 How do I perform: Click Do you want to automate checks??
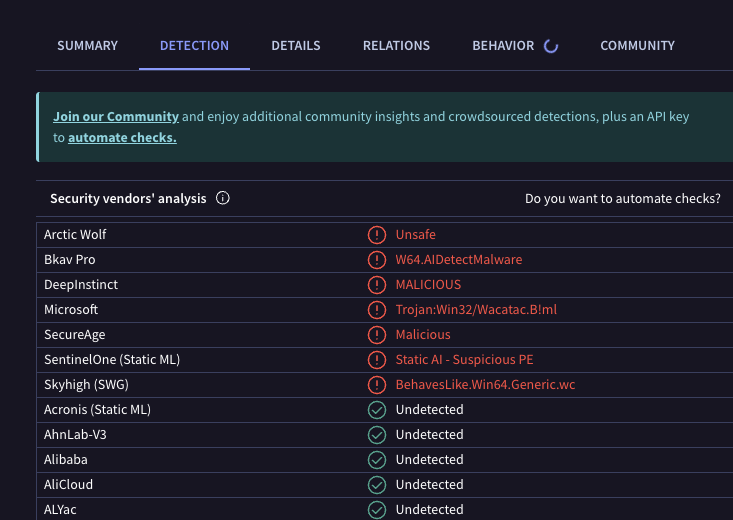click(x=623, y=199)
